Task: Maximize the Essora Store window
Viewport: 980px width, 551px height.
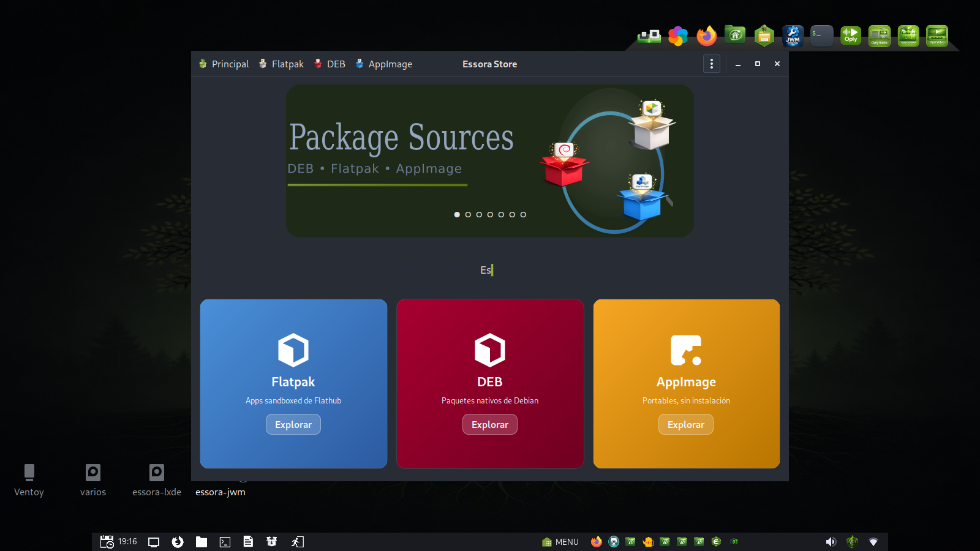Action: tap(758, 64)
